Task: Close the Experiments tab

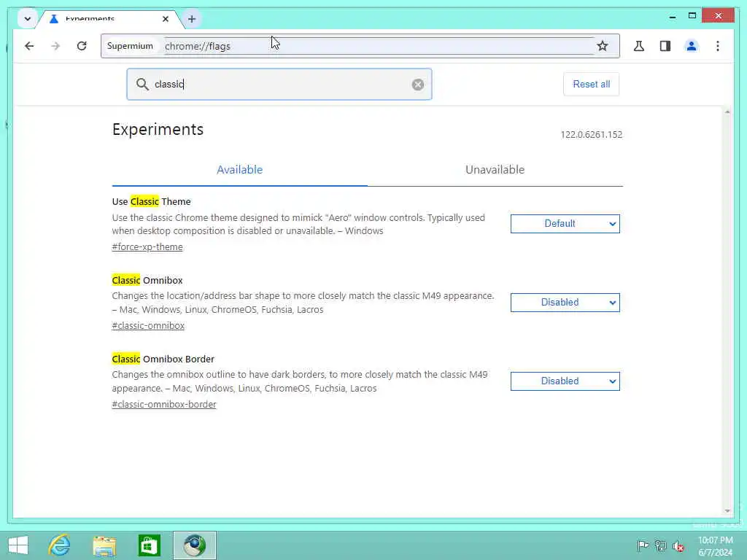Action: 166,19
